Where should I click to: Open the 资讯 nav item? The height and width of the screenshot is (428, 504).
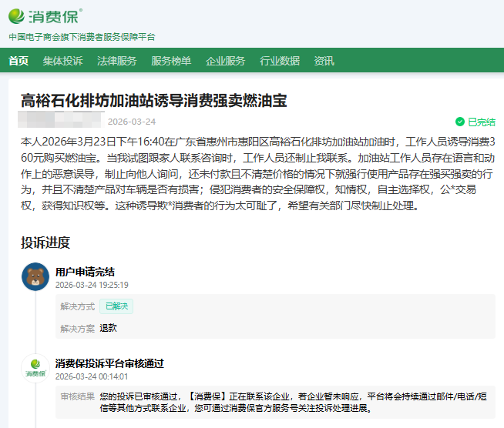click(324, 61)
